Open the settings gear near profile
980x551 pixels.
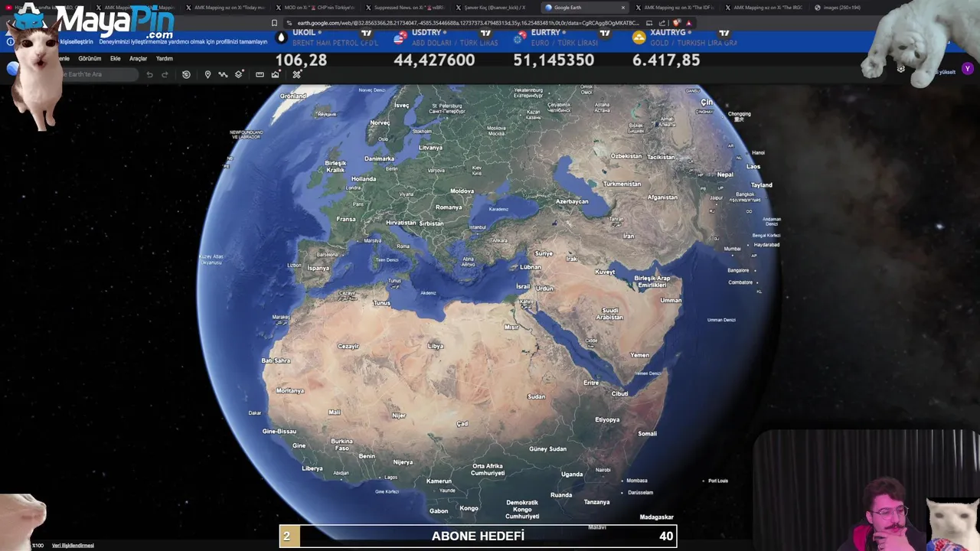pos(900,69)
